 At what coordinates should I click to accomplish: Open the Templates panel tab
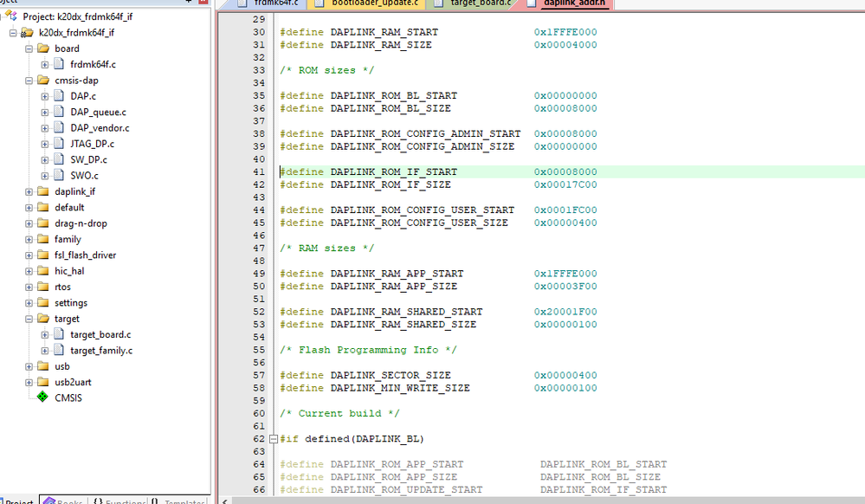pos(178,501)
